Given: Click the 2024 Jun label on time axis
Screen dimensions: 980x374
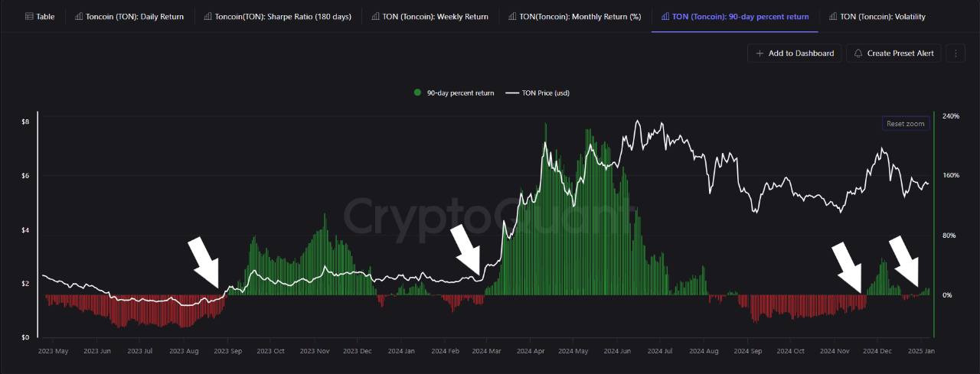Looking at the screenshot, I should point(617,351).
